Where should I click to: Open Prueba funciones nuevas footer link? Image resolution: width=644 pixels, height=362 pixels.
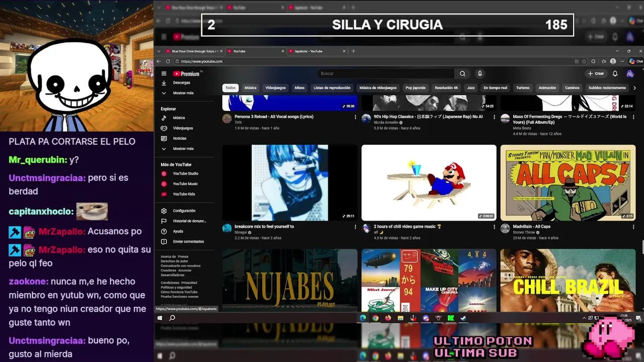click(180, 297)
